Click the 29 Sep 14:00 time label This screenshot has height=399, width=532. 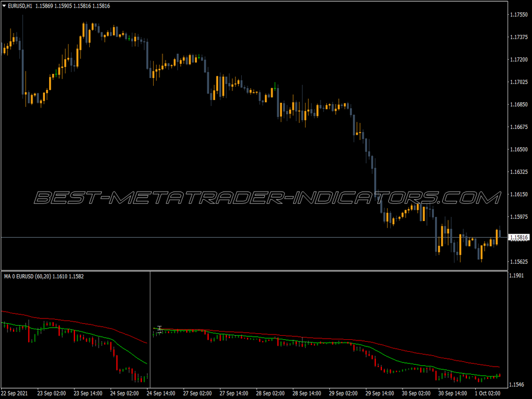pyautogui.click(x=379, y=393)
